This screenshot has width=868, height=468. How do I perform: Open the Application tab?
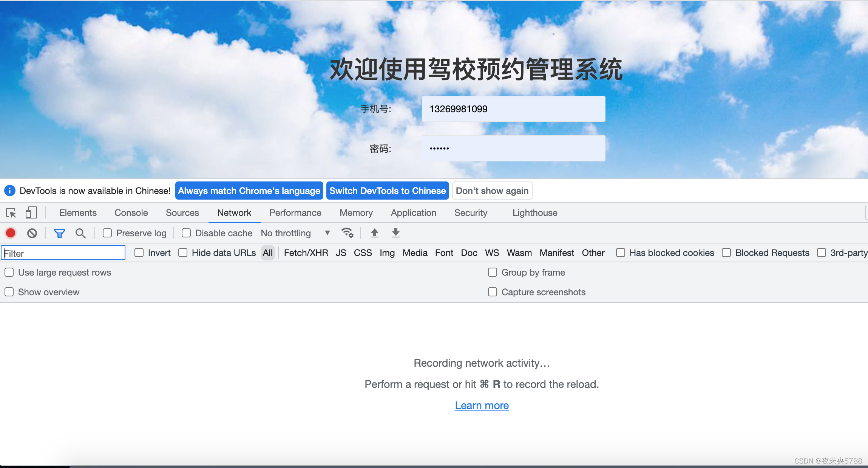(413, 213)
